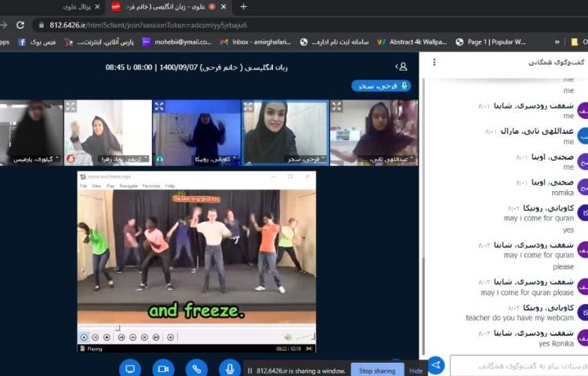The width and height of the screenshot is (588, 376).
Task: Click the browser forward arrow
Action: coord(4,25)
